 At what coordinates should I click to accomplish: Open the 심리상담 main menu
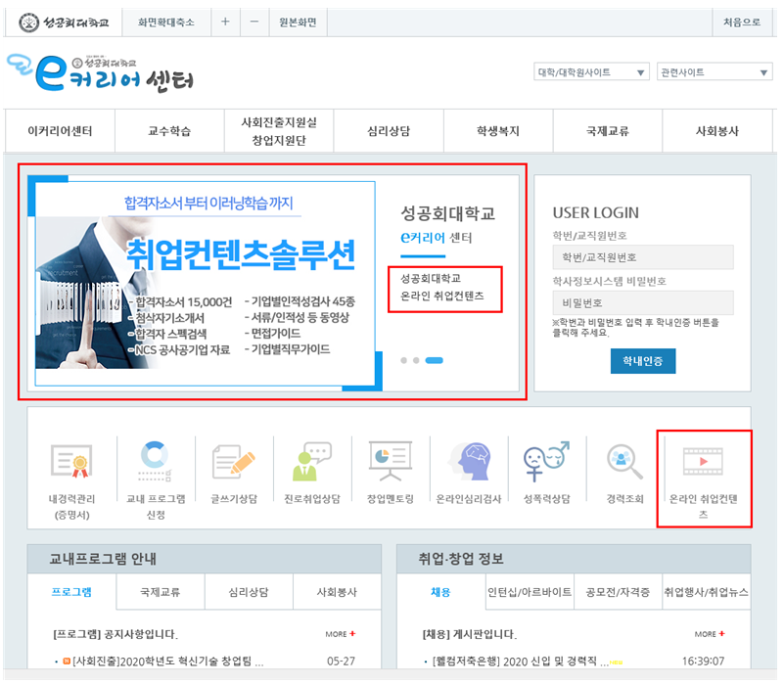click(389, 131)
